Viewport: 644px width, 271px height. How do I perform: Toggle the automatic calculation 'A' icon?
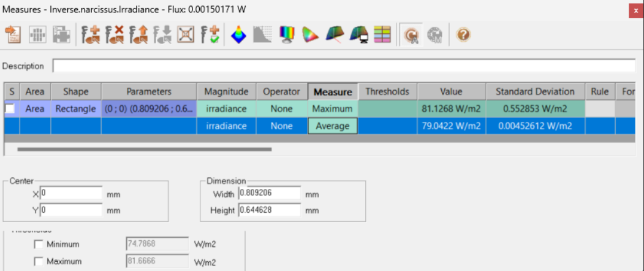[411, 35]
